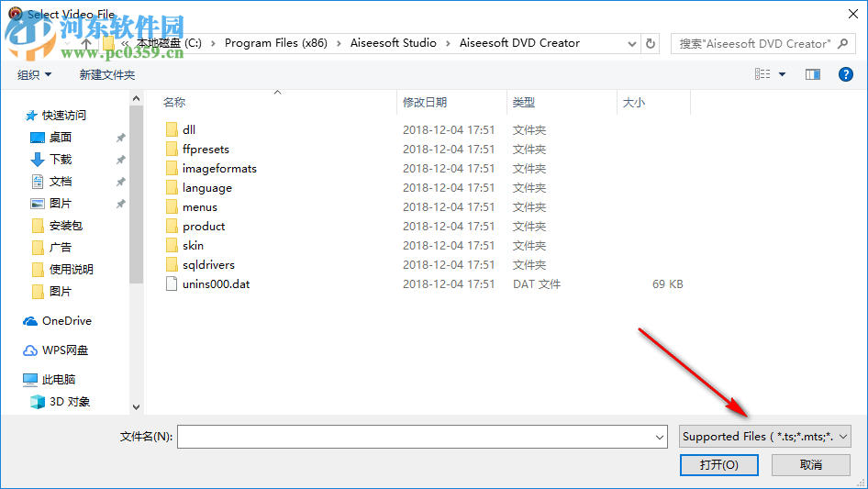Image resolution: width=868 pixels, height=489 pixels.
Task: Toggle the preview pane icon
Action: click(x=813, y=74)
